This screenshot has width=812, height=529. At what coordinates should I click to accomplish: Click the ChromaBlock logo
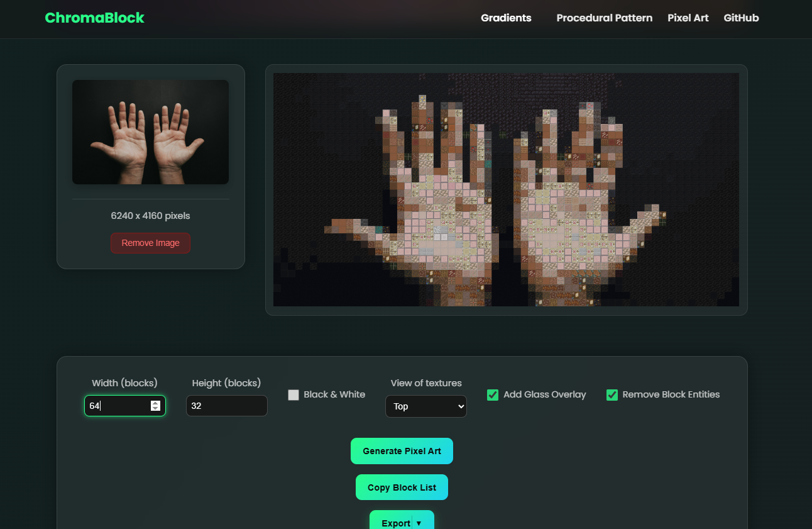[94, 18]
